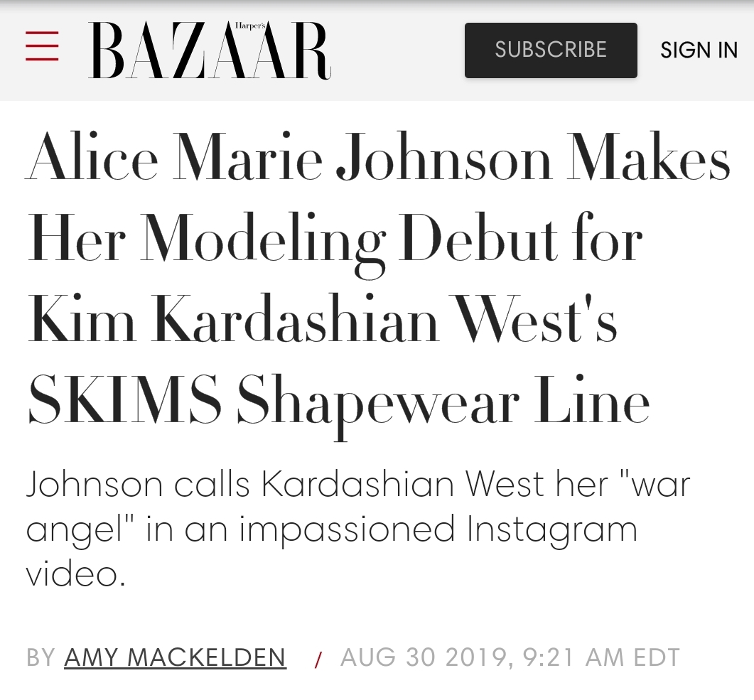Click the red slash separator beside the byline
The height and width of the screenshot is (700, 754).
pos(318,659)
